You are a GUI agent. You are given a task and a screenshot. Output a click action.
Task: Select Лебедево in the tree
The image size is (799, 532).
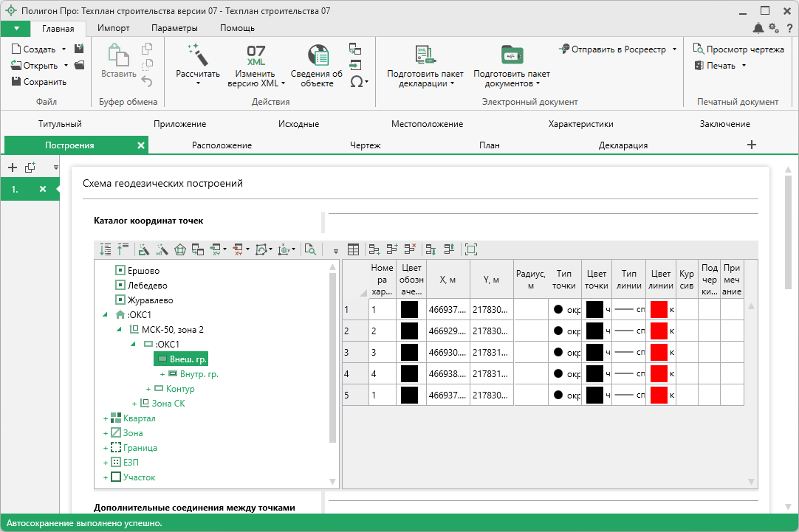click(147, 286)
